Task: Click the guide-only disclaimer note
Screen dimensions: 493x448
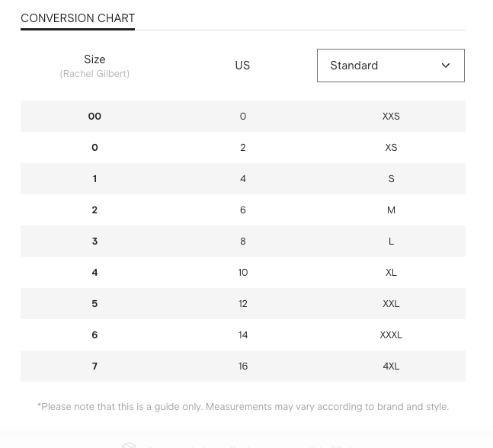Action: [243, 407]
